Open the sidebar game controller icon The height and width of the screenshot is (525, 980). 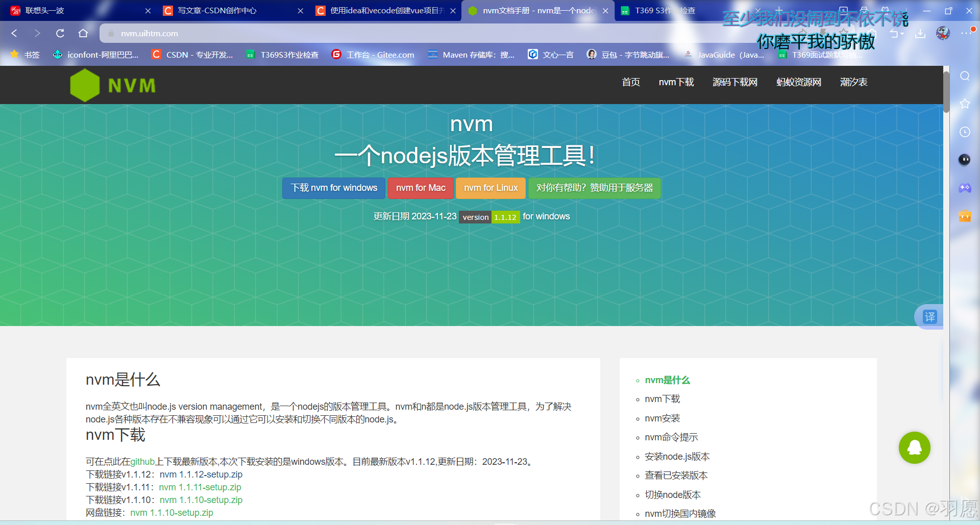965,188
